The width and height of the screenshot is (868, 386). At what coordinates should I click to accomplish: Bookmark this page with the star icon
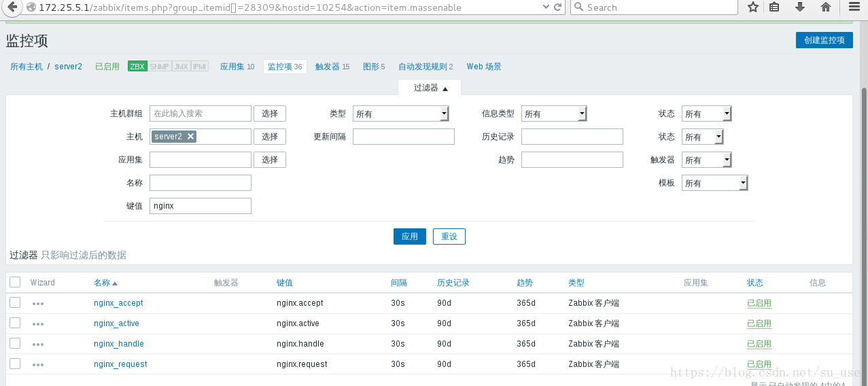(752, 7)
